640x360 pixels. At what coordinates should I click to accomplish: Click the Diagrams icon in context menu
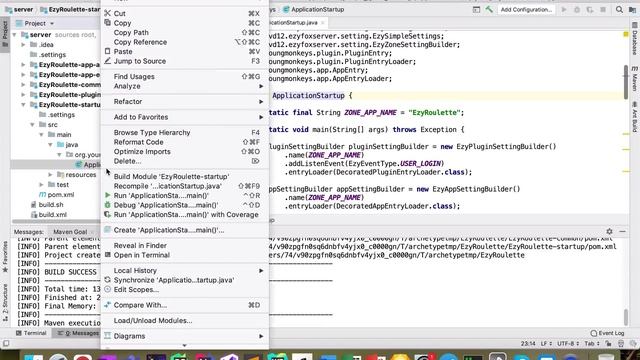(x=107, y=336)
